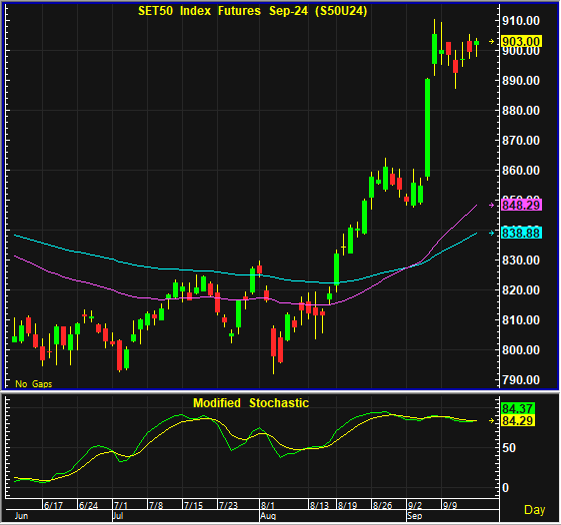
Task: Click the 800.00 price axis label
Action: tap(521, 350)
